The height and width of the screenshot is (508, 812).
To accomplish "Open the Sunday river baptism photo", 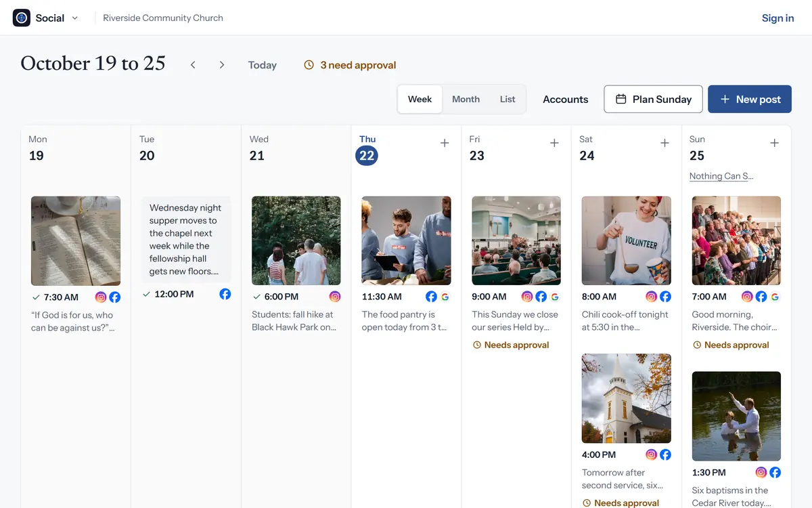I will (736, 416).
